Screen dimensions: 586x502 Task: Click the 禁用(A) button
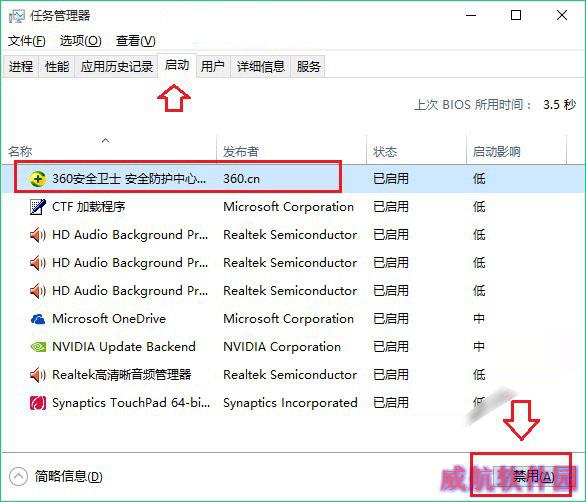tap(532, 477)
